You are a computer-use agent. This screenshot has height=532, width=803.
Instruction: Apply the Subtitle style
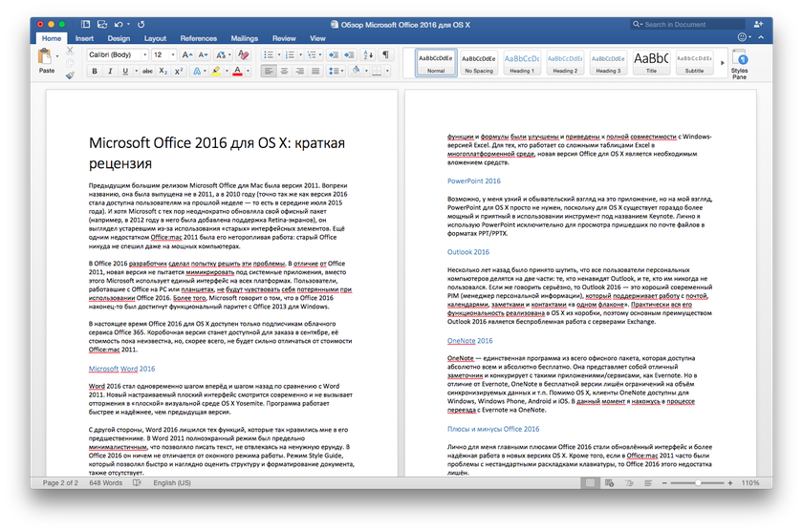(694, 63)
